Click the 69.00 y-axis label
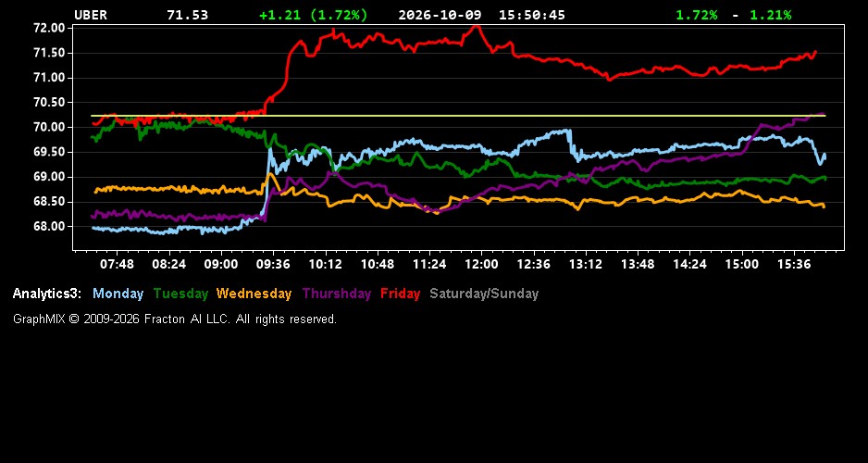The height and width of the screenshot is (463, 868). click(x=50, y=177)
